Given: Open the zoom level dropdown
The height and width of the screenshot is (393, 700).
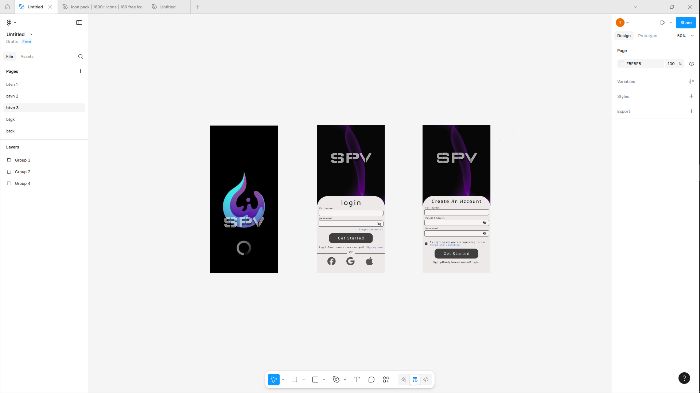Looking at the screenshot, I should (x=686, y=36).
